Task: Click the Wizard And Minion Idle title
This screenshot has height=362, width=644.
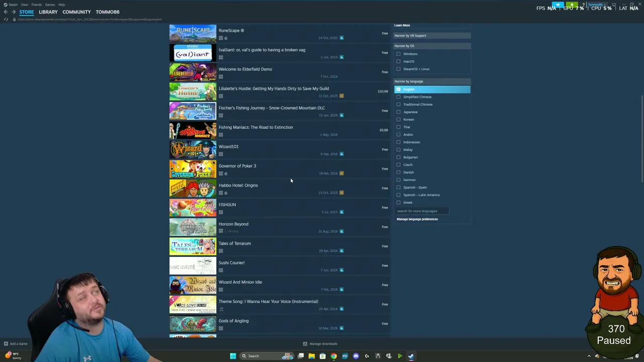Action: click(x=240, y=282)
